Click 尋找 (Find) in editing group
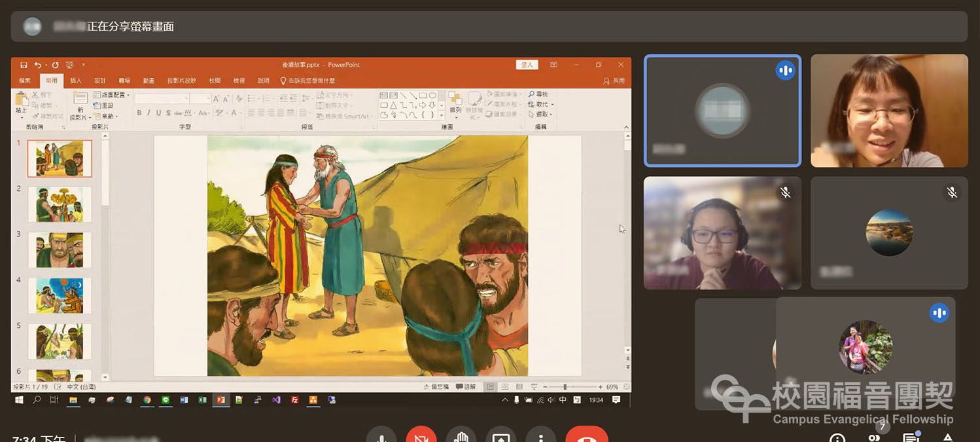Viewport: 980px width, 442px height. tap(538, 94)
